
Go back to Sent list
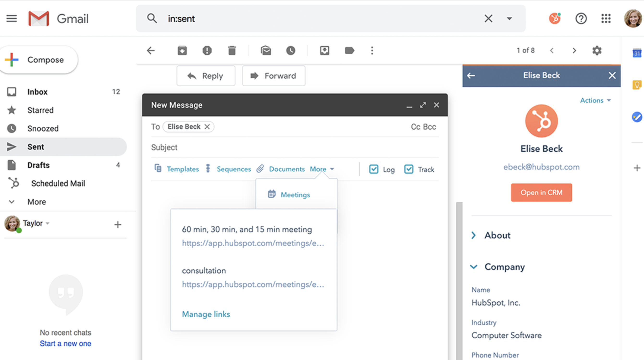[x=151, y=51]
